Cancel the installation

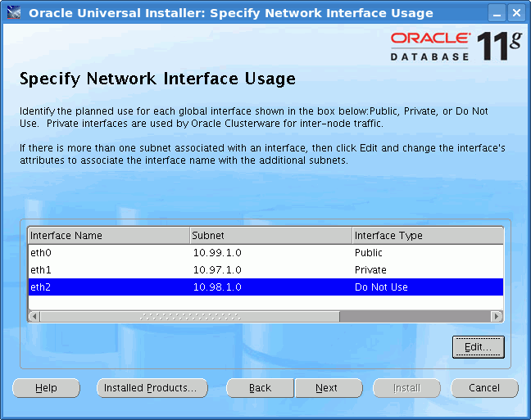tap(484, 388)
